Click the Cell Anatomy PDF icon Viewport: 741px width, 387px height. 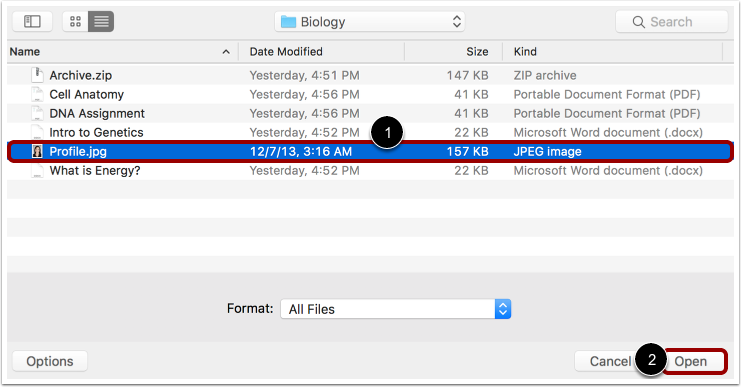point(37,94)
